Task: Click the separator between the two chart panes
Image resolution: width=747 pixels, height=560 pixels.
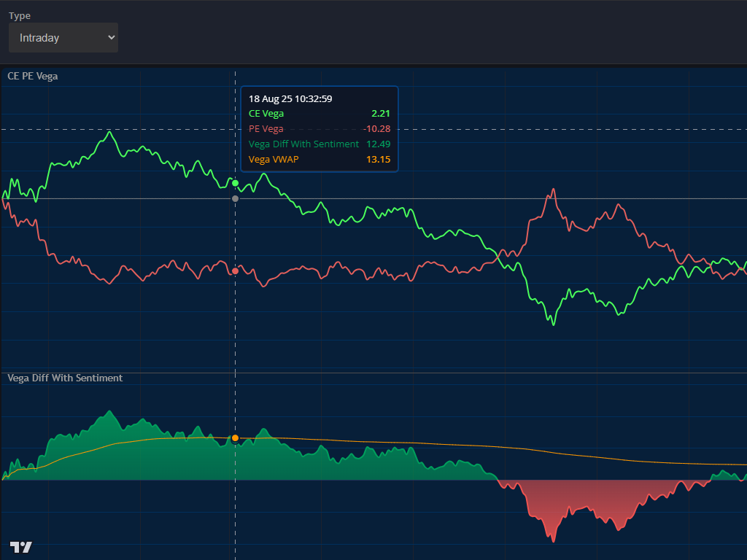Action: coord(373,373)
